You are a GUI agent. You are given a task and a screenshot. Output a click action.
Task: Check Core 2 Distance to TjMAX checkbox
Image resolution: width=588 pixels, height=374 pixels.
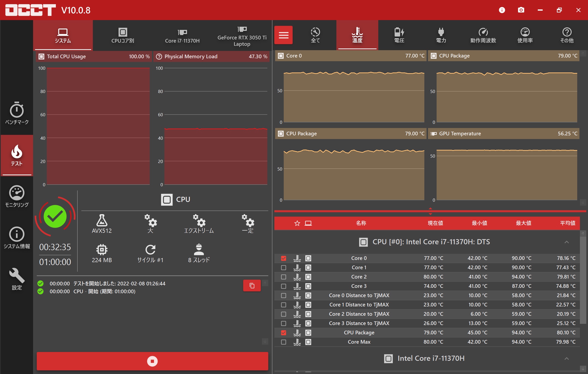[283, 314]
